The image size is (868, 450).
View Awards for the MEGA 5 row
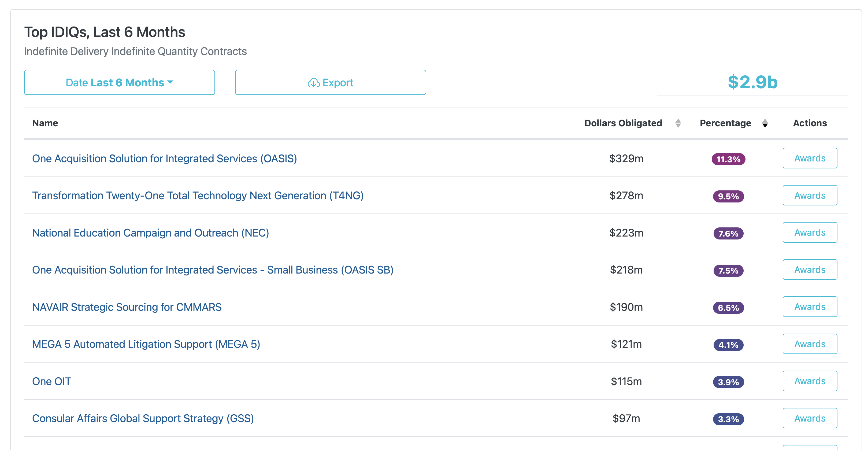810,344
